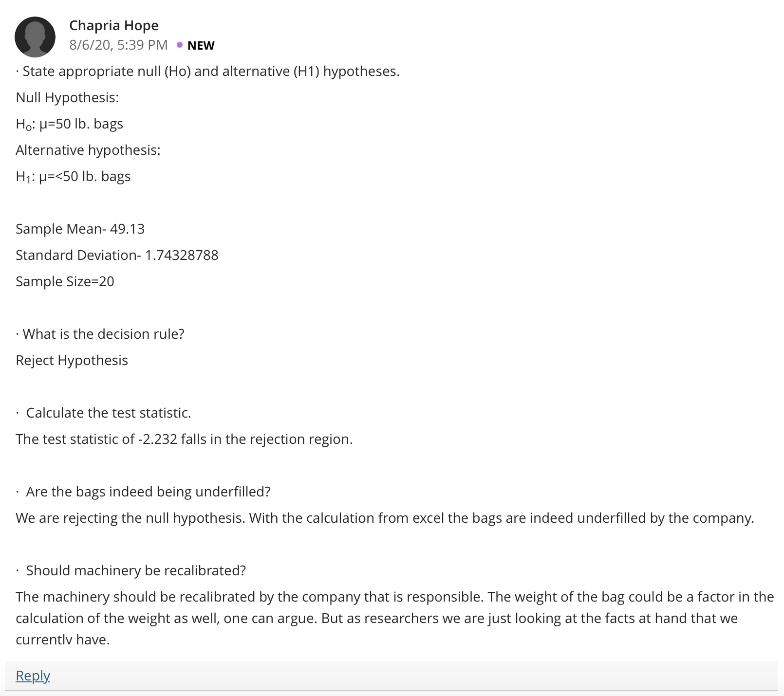Click the 'Reject Hypothesis' text
Viewport: 784px width, 696px height.
72,360
